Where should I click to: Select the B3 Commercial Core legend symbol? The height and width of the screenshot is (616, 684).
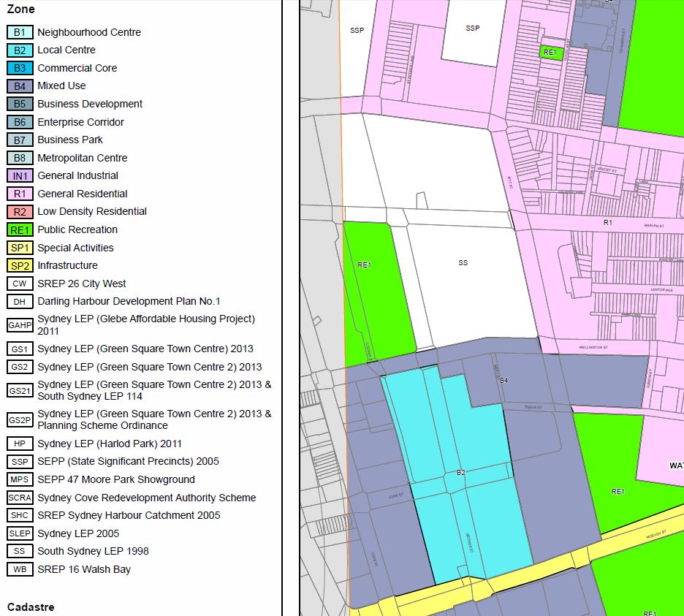pyautogui.click(x=19, y=68)
